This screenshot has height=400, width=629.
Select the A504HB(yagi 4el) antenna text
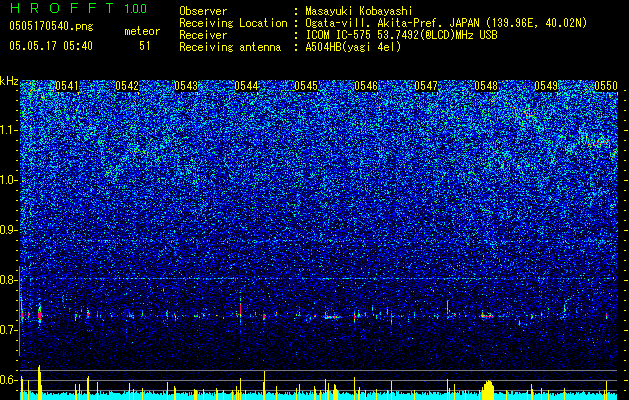pyautogui.click(x=353, y=47)
